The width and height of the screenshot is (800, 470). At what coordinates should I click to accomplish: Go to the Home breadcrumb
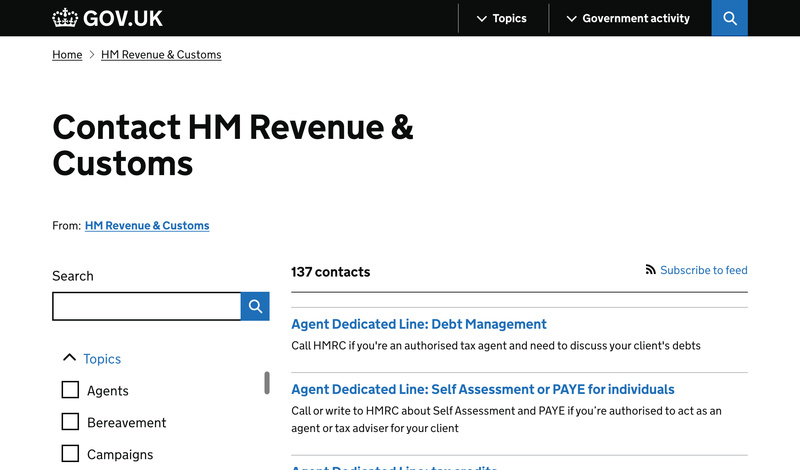pos(67,55)
